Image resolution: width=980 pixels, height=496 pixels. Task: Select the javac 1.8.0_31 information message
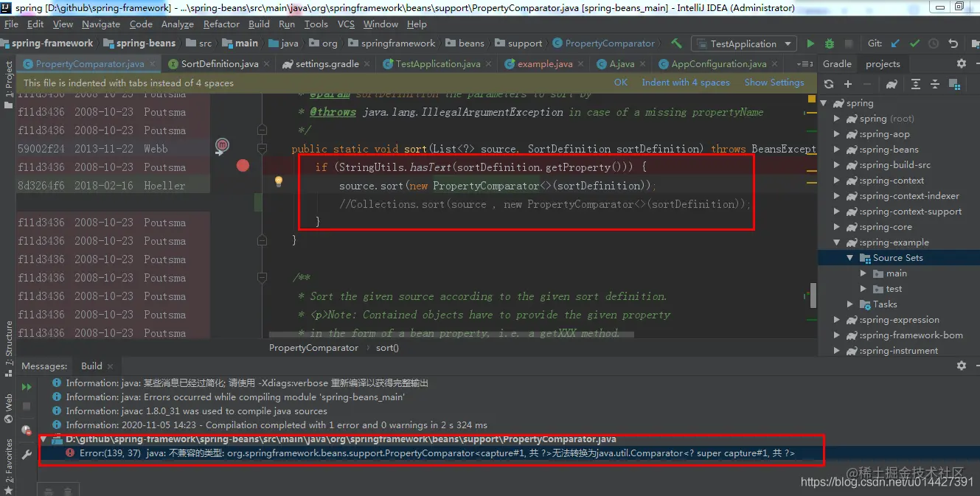[x=197, y=411]
